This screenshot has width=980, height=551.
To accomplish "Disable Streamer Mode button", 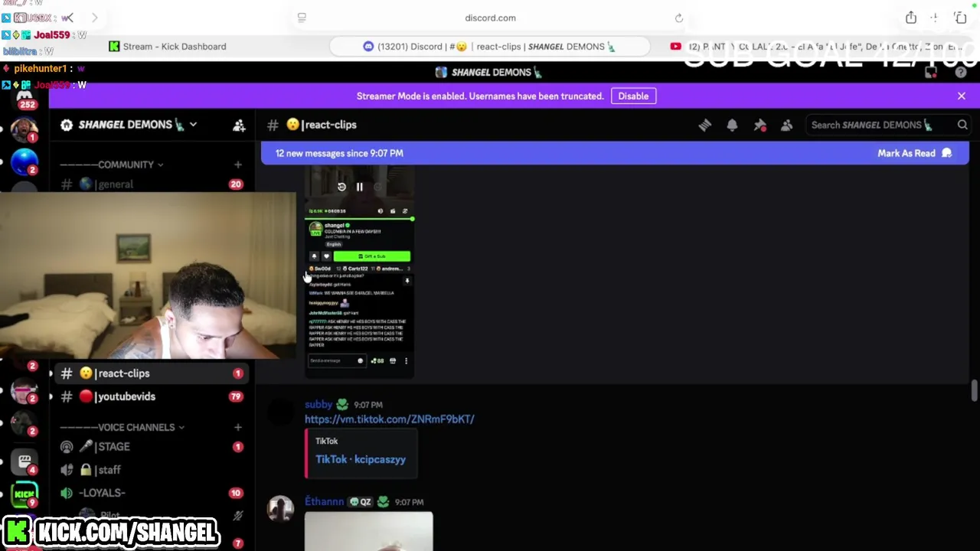I will pyautogui.click(x=633, y=96).
